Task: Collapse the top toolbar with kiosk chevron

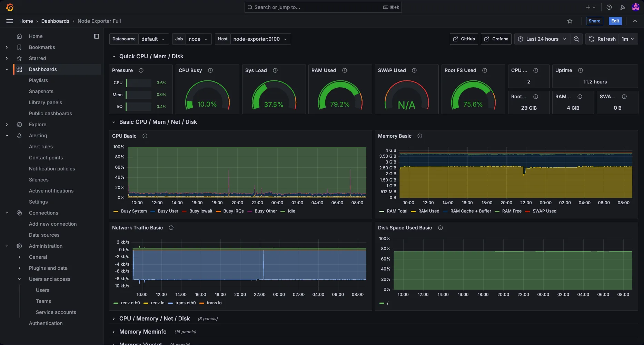Action: pyautogui.click(x=635, y=21)
